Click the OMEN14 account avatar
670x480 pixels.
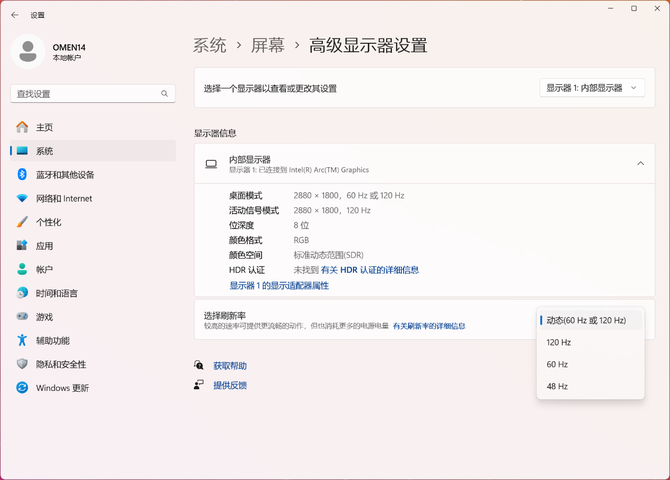tap(28, 51)
